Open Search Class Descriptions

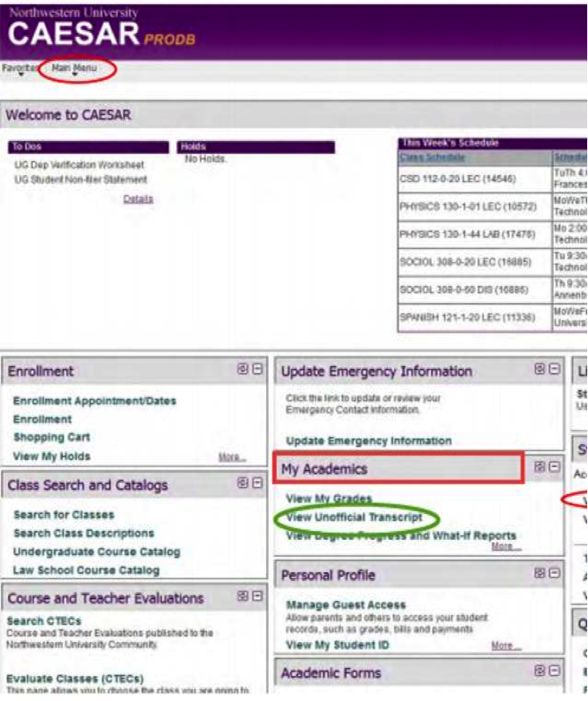pos(84,533)
